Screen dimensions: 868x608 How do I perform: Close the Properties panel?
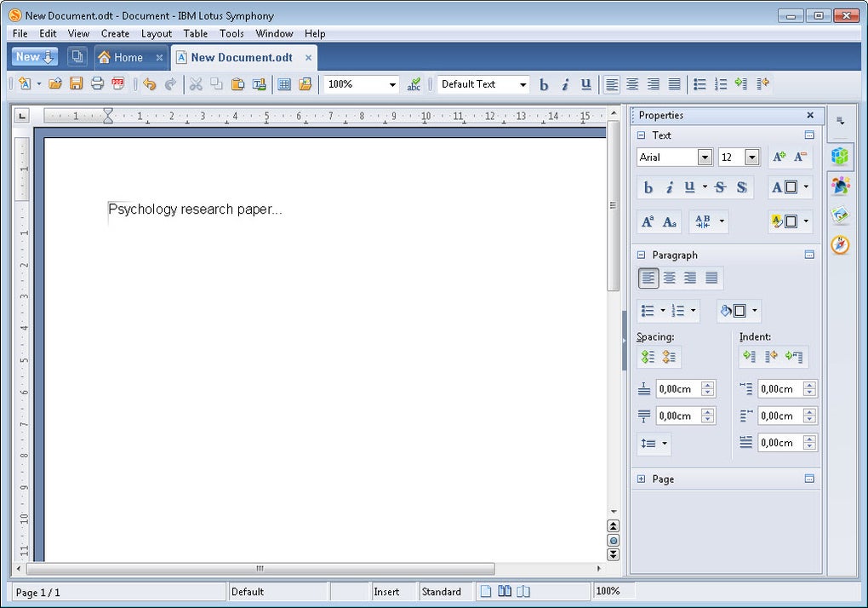point(810,115)
